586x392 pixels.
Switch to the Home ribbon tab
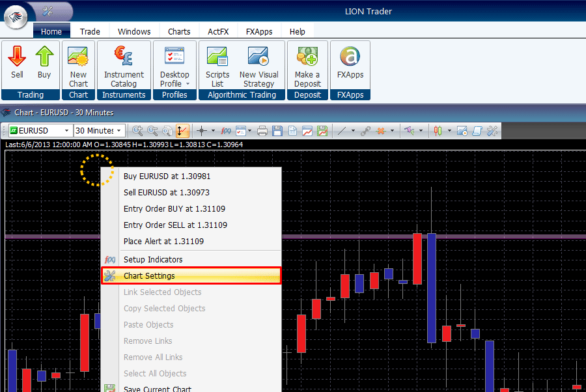point(51,31)
